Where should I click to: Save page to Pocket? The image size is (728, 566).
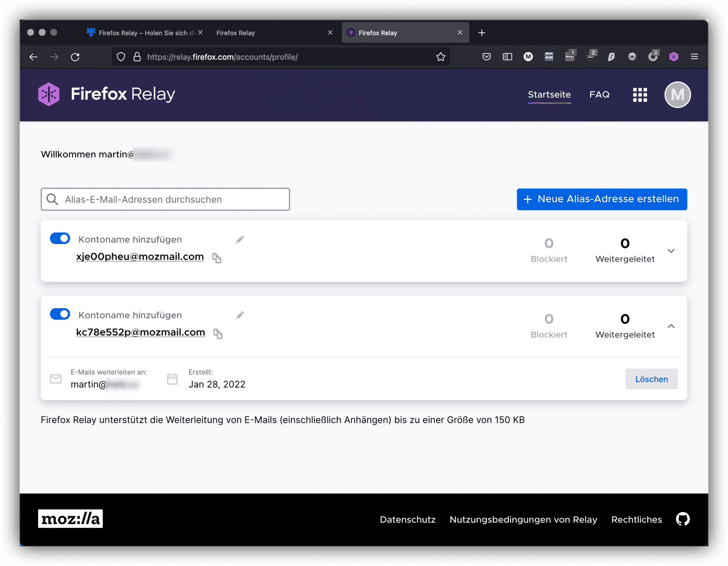pyautogui.click(x=487, y=57)
